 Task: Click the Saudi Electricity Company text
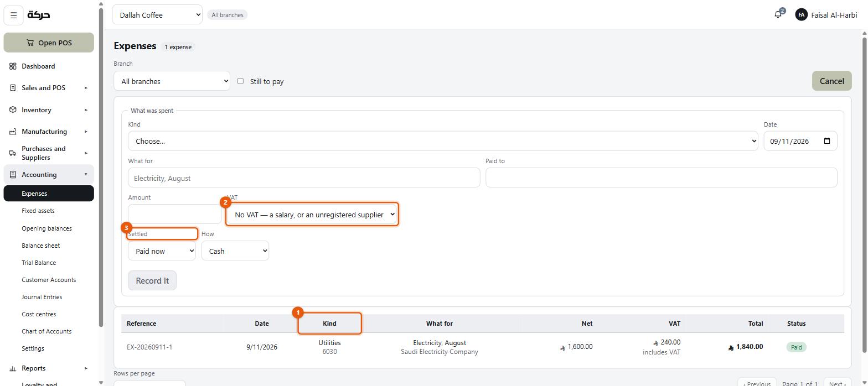pos(439,352)
